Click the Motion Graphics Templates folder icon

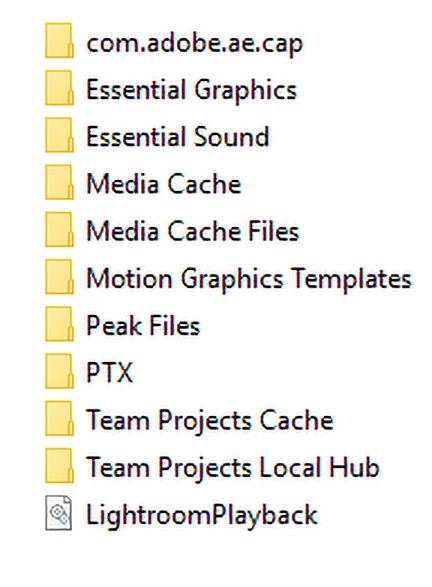click(x=59, y=277)
